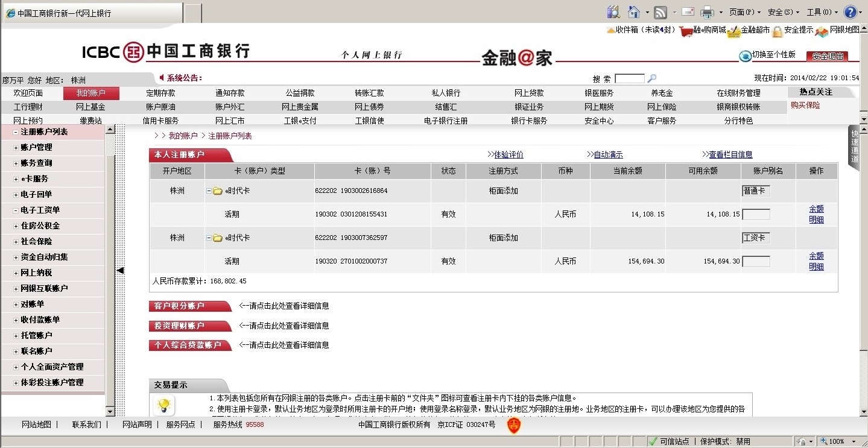Screen dimensions: 868x448
Task: Collapse the left sidebar with black arrow
Action: tap(120, 271)
